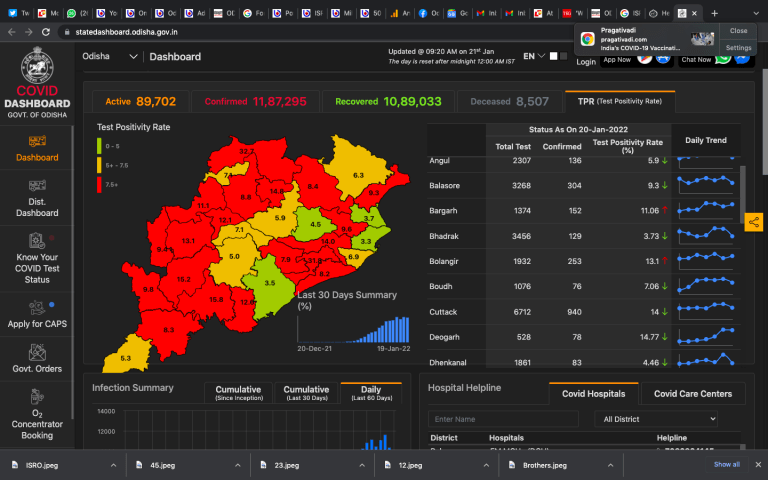This screenshot has width=768, height=480.
Task: Switch to the dark theme square
Action: coord(563,56)
